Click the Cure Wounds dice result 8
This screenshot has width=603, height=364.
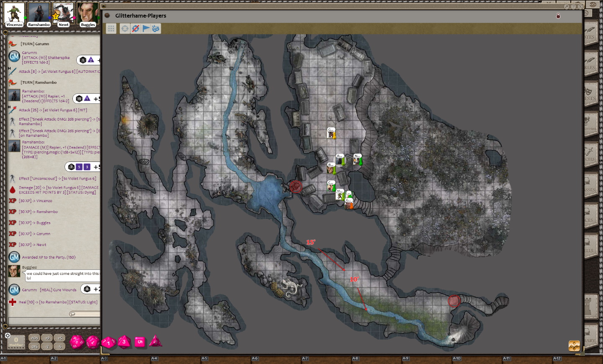coord(87,289)
